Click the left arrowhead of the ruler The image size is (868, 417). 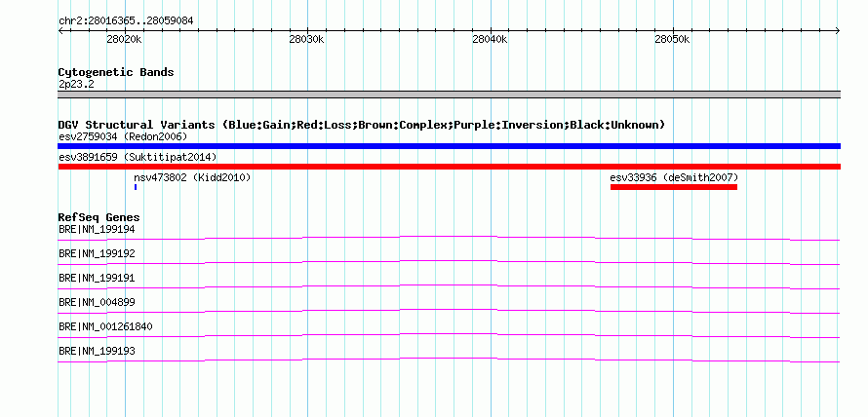60,30
